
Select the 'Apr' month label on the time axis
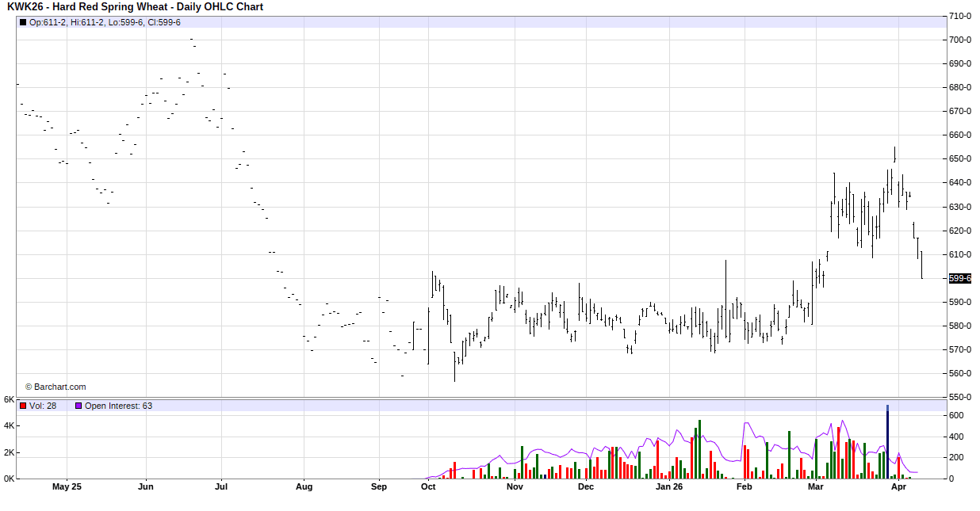pyautogui.click(x=898, y=487)
